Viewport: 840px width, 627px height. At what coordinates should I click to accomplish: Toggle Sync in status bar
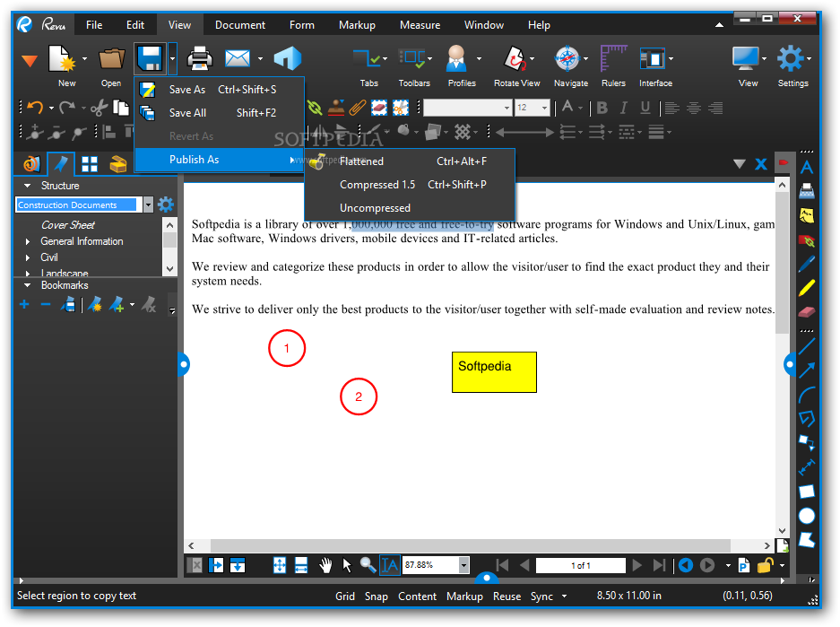tap(541, 597)
